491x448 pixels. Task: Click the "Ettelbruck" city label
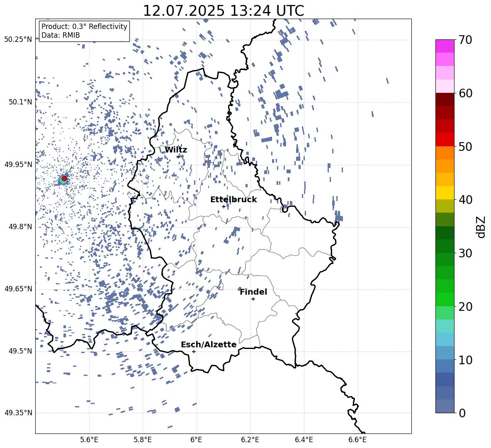tap(233, 200)
